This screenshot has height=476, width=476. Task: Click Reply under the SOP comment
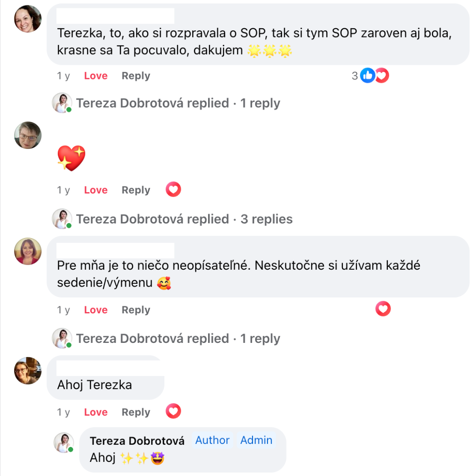(136, 76)
